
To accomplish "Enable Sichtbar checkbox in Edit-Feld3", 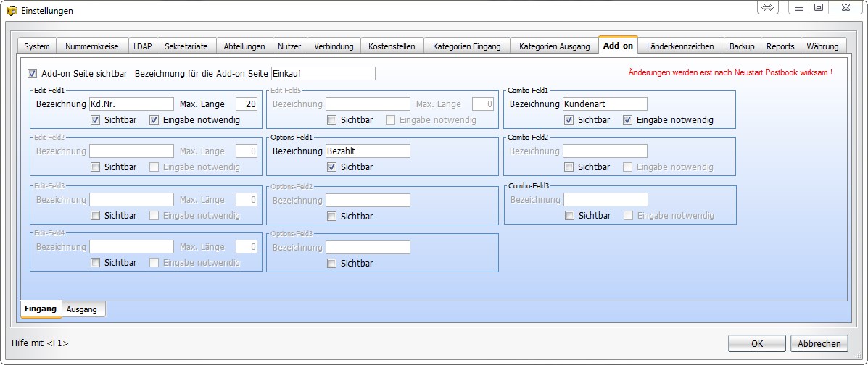I will click(96, 216).
